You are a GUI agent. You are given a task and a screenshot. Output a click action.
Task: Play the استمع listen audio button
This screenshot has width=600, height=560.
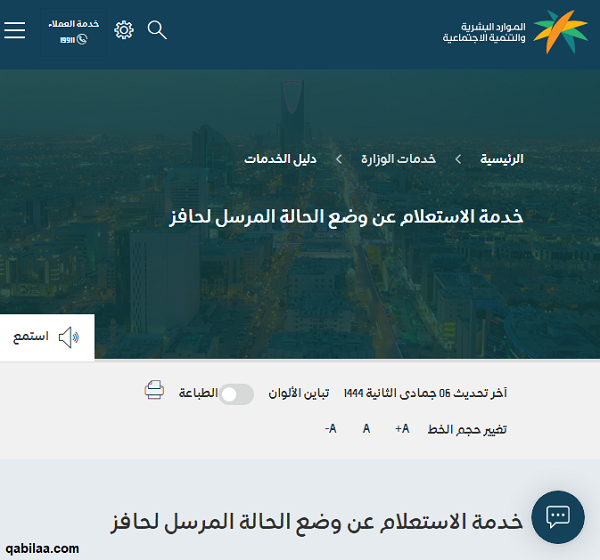[47, 337]
